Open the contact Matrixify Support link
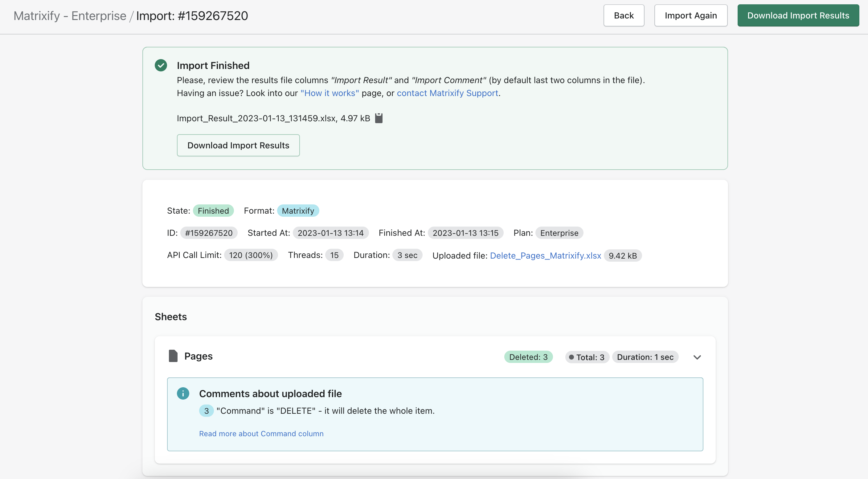The image size is (868, 479). (447, 93)
